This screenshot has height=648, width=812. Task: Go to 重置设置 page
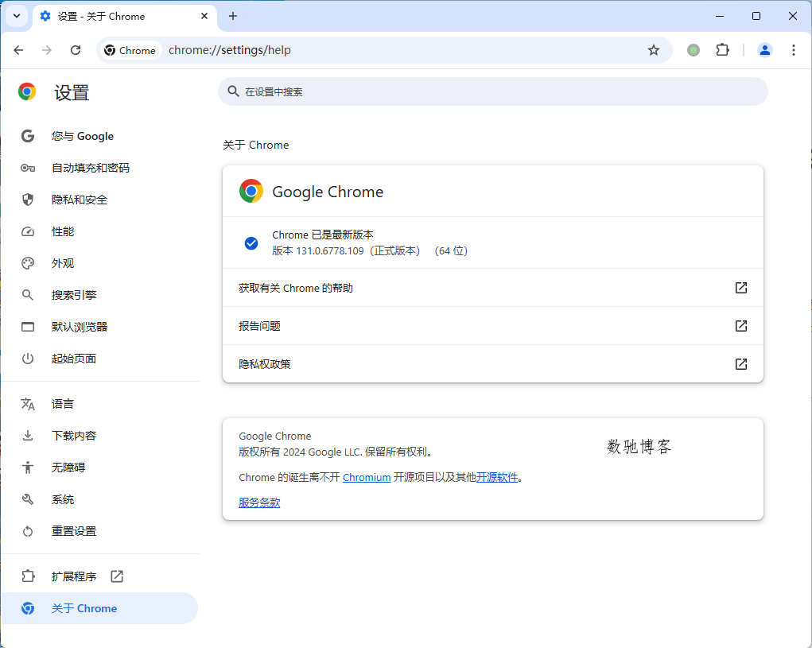tap(100, 531)
